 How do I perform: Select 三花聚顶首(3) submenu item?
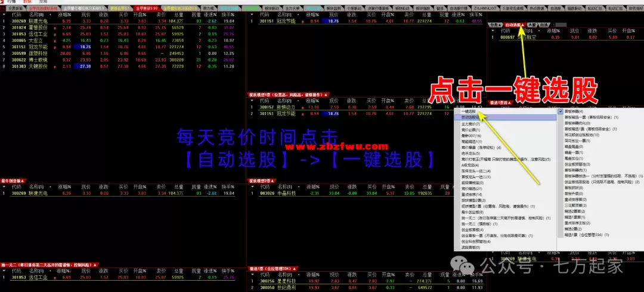[575, 206]
